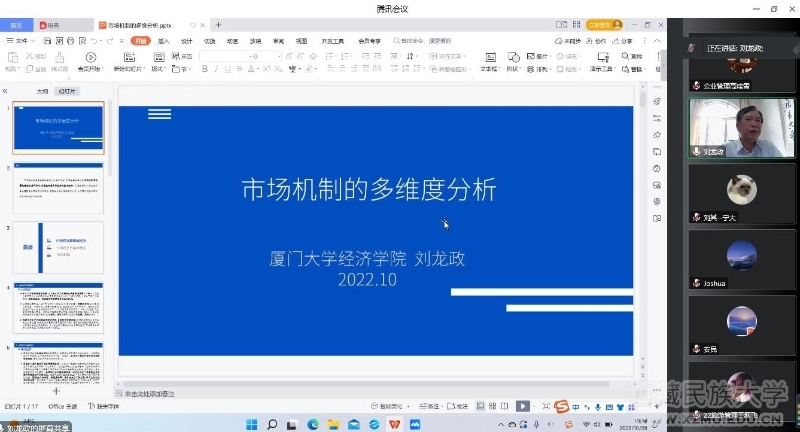This screenshot has height=432, width=800.
Task: Open the Windows Start menu
Action: click(x=252, y=424)
